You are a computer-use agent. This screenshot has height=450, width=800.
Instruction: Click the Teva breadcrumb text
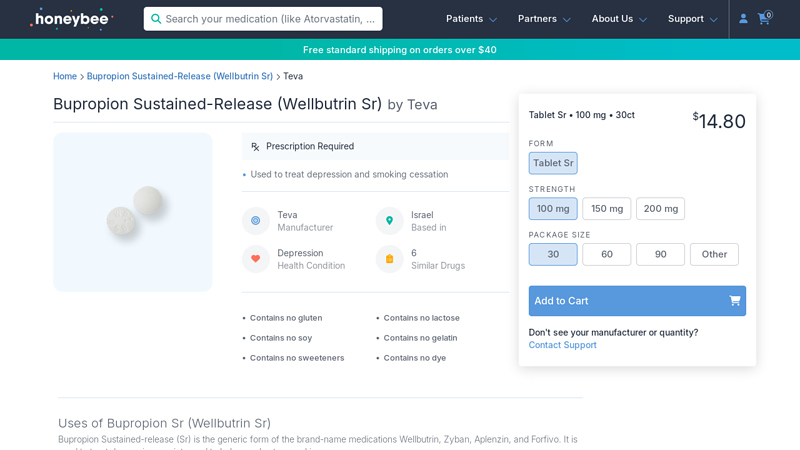tap(293, 76)
